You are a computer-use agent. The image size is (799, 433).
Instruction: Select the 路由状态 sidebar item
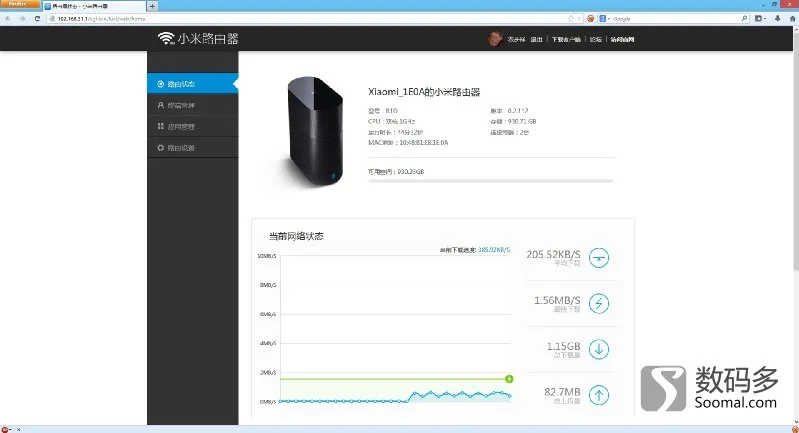[193, 84]
